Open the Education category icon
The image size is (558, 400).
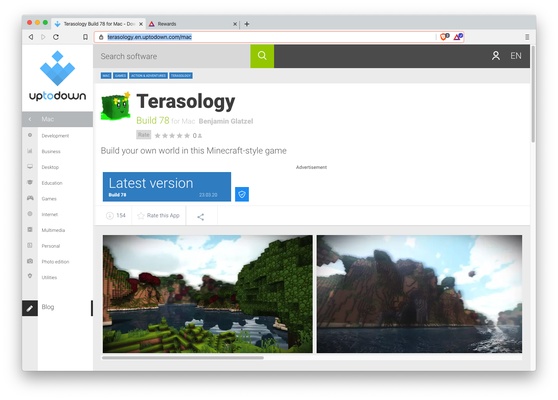[30, 183]
